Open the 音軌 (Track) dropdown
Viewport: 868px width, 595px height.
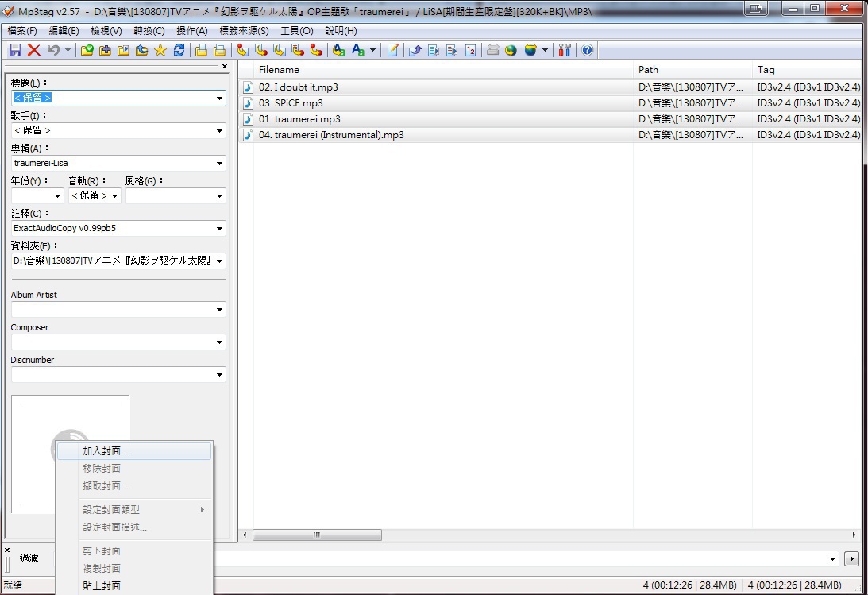coord(114,196)
